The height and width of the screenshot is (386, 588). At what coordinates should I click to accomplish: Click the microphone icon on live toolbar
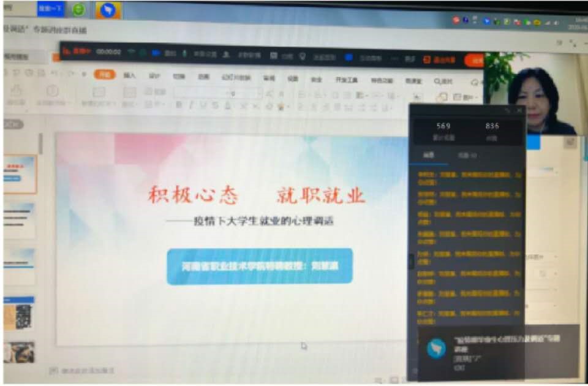click(x=184, y=53)
